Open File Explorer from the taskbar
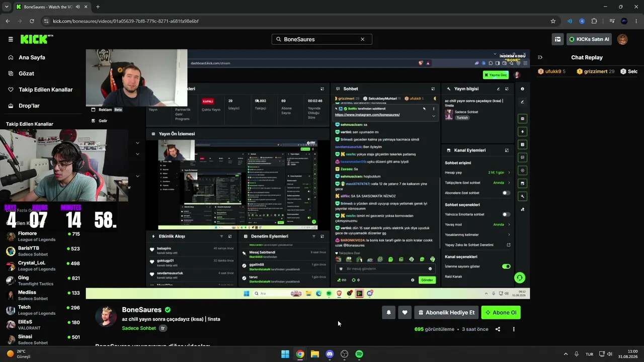This screenshot has width=644, height=362. [x=315, y=354]
